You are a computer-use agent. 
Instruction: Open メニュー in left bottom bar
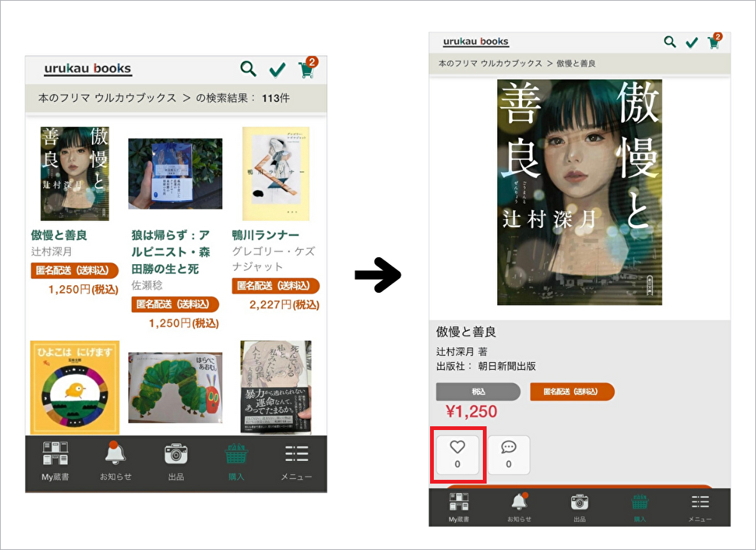tap(297, 460)
